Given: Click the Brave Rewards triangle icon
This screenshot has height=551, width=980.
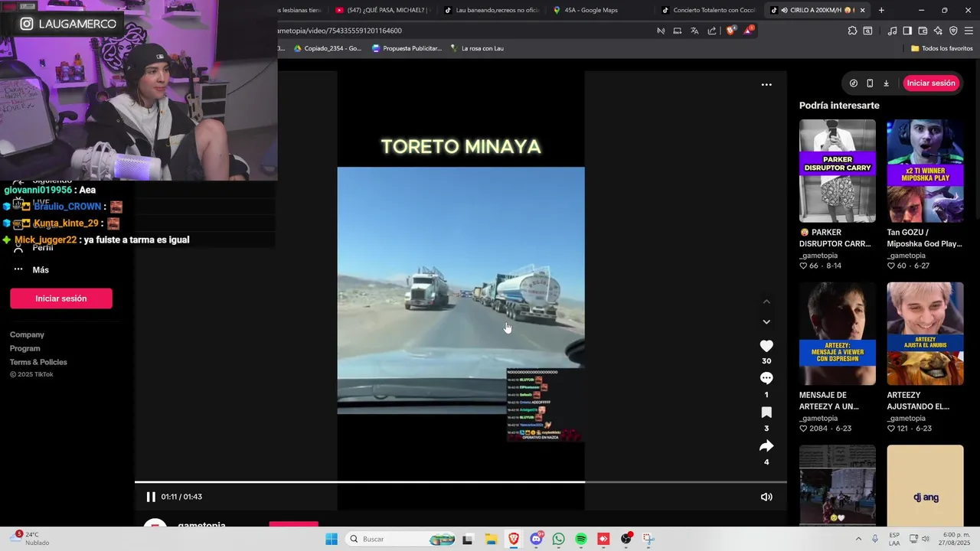Looking at the screenshot, I should pyautogui.click(x=749, y=31).
